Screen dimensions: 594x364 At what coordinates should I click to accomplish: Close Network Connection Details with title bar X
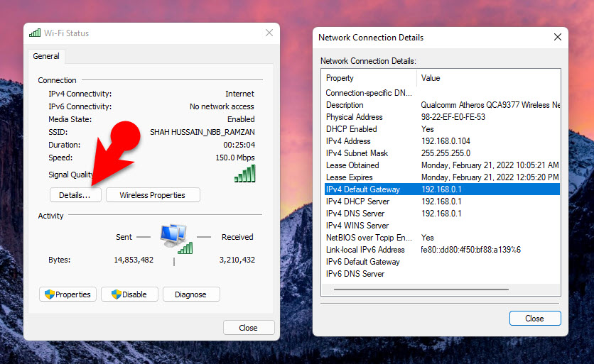click(557, 37)
